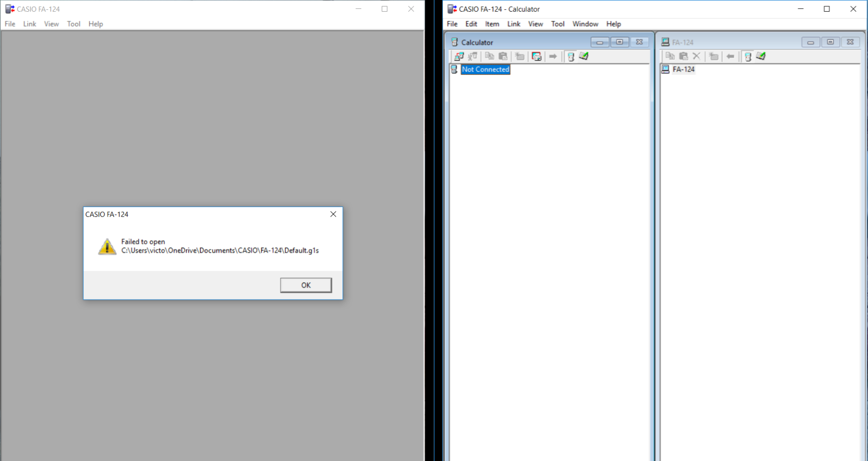The width and height of the screenshot is (868, 461).
Task: Select storage memory notebook icon in FA-124 pane toolbar
Action: point(761,57)
